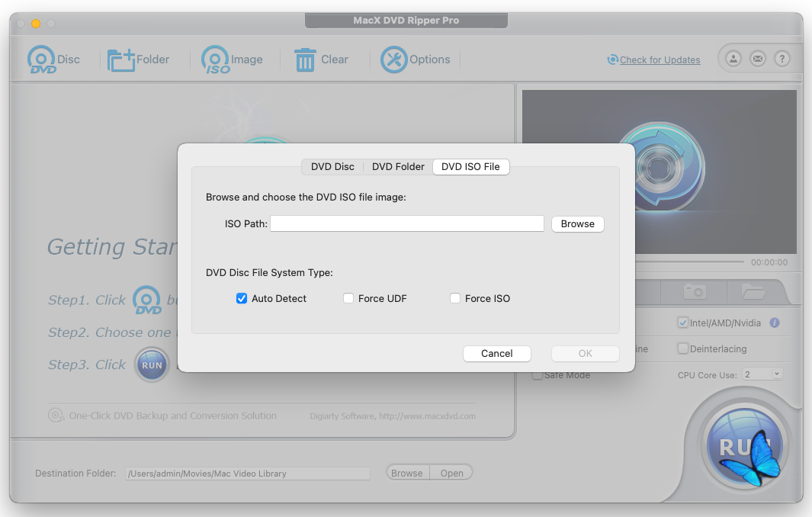Enable the Deinterlacing checkbox
This screenshot has width=812, height=517.
point(683,348)
